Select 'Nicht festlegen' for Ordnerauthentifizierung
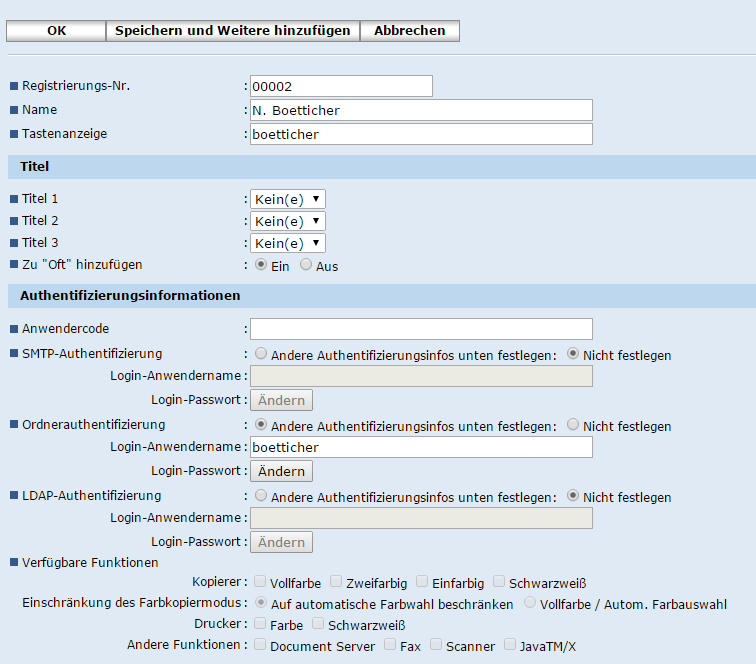The image size is (756, 664). pyautogui.click(x=573, y=424)
